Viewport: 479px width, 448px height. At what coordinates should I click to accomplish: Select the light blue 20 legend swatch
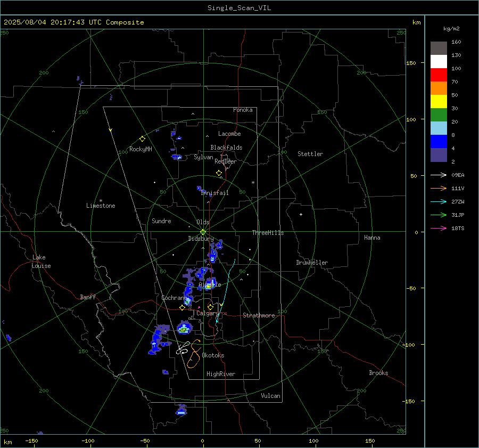tap(439, 128)
